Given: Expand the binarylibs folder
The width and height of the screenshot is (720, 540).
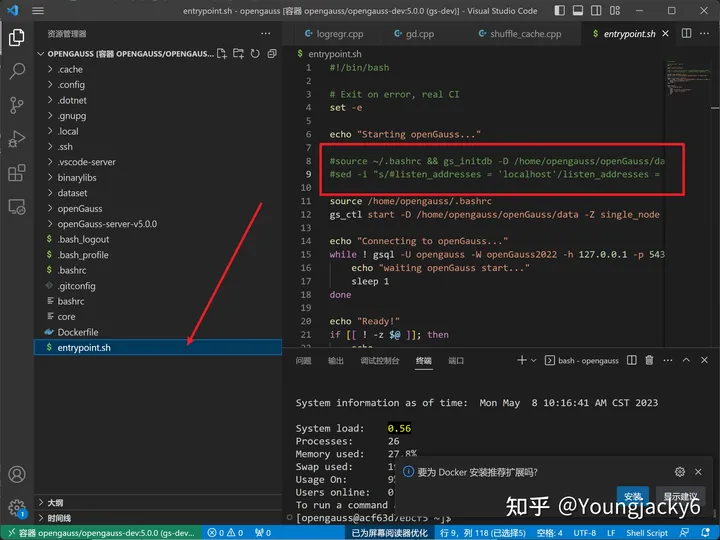Looking at the screenshot, I should 158,178.
